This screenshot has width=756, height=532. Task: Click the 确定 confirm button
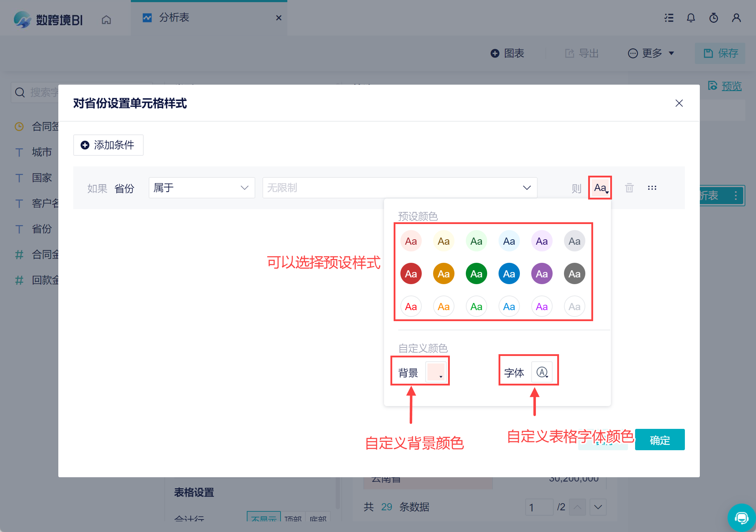click(660, 440)
